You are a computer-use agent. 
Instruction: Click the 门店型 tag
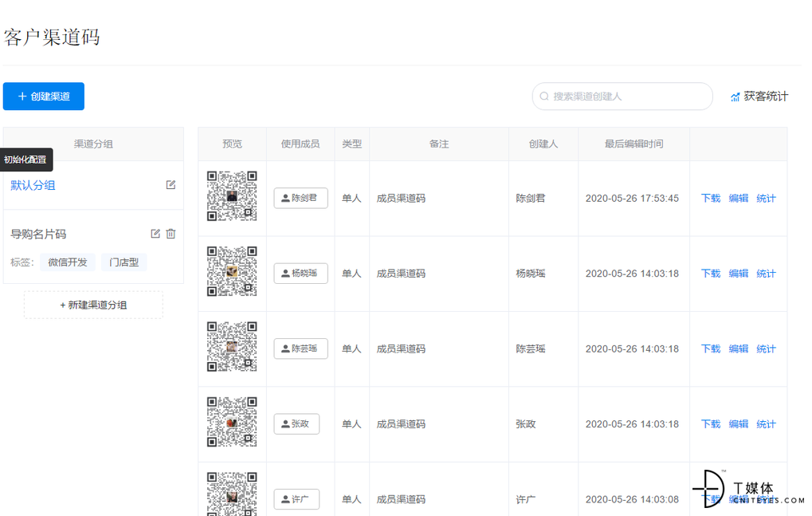124,262
